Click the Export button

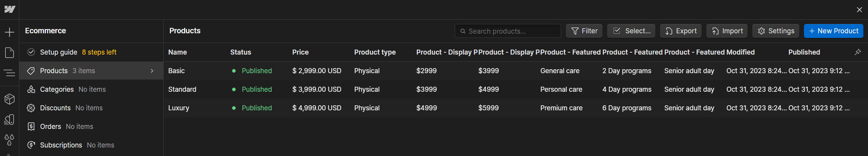681,31
